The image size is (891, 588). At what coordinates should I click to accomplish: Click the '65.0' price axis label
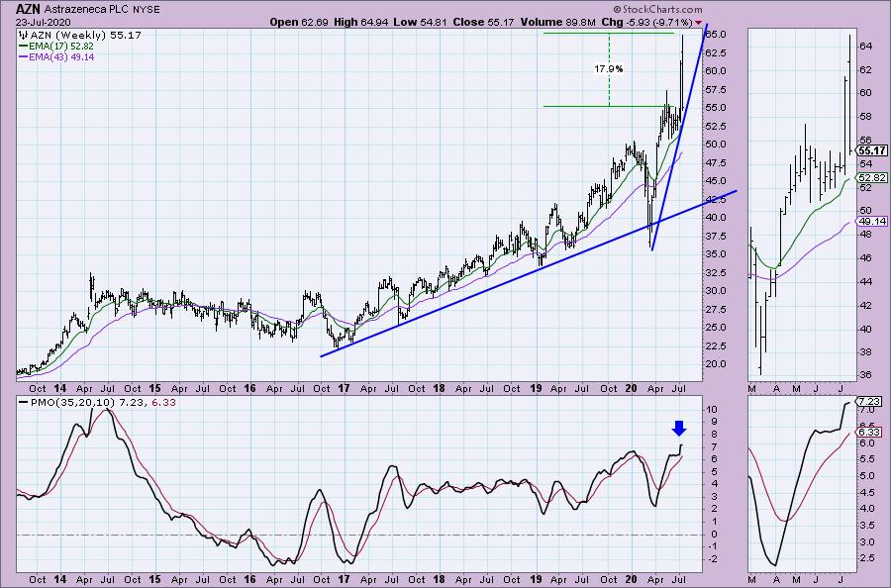(x=716, y=34)
